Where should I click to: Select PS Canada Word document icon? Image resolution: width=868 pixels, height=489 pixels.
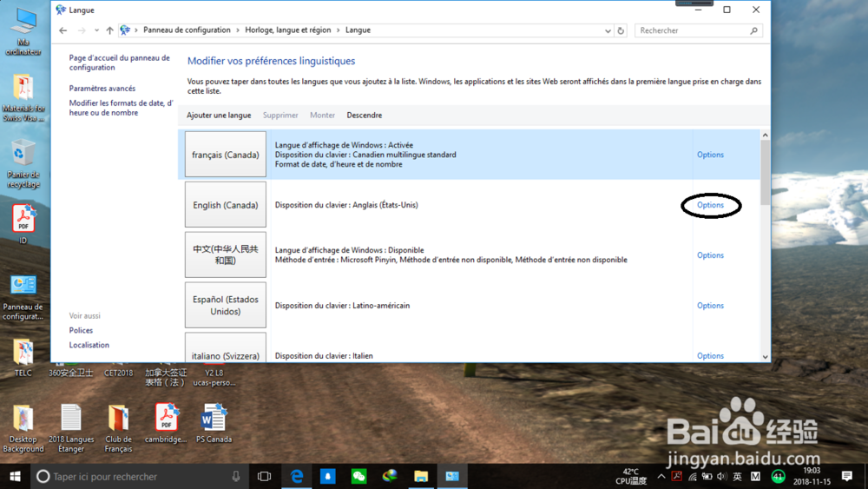point(214,424)
